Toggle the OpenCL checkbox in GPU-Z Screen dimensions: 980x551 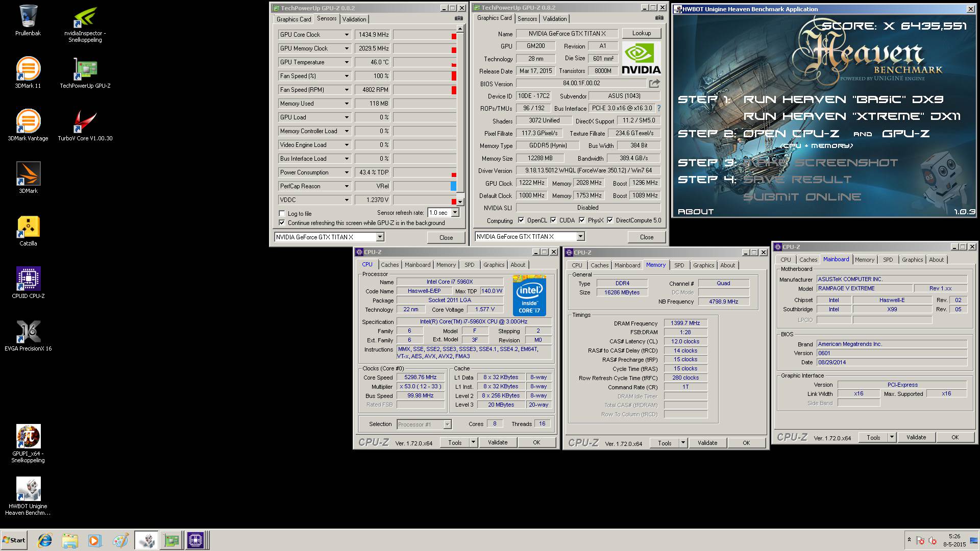click(521, 220)
